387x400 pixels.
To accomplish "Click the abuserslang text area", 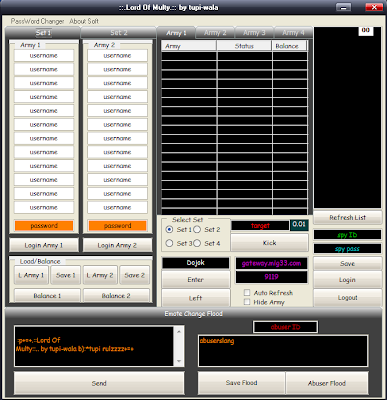I will click(283, 351).
